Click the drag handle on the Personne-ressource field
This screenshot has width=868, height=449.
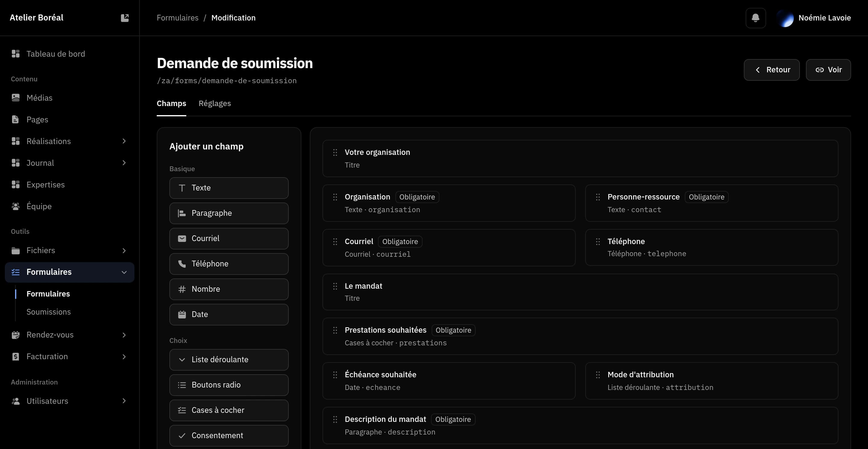pos(598,197)
